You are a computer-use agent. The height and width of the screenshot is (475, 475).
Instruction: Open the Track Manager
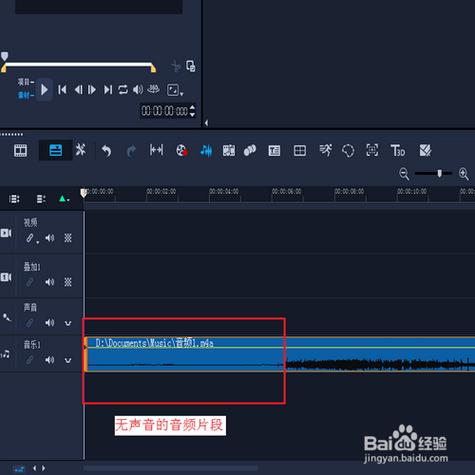pyautogui.click(x=41, y=199)
